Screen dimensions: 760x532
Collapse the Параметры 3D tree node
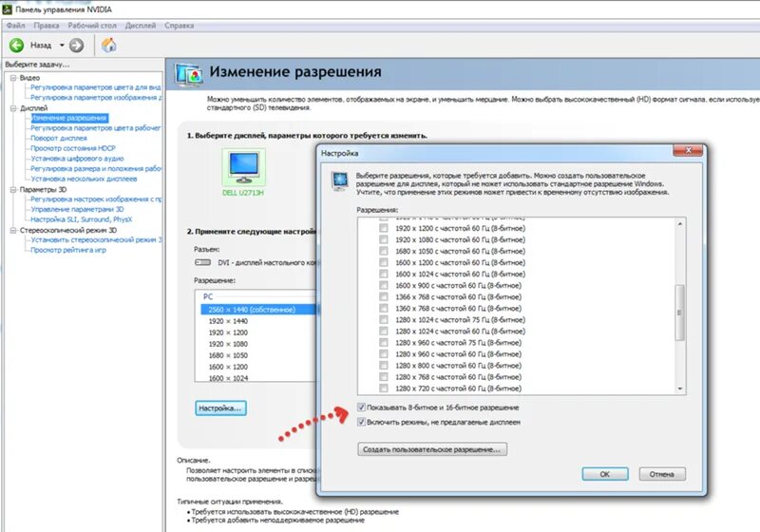(x=13, y=189)
